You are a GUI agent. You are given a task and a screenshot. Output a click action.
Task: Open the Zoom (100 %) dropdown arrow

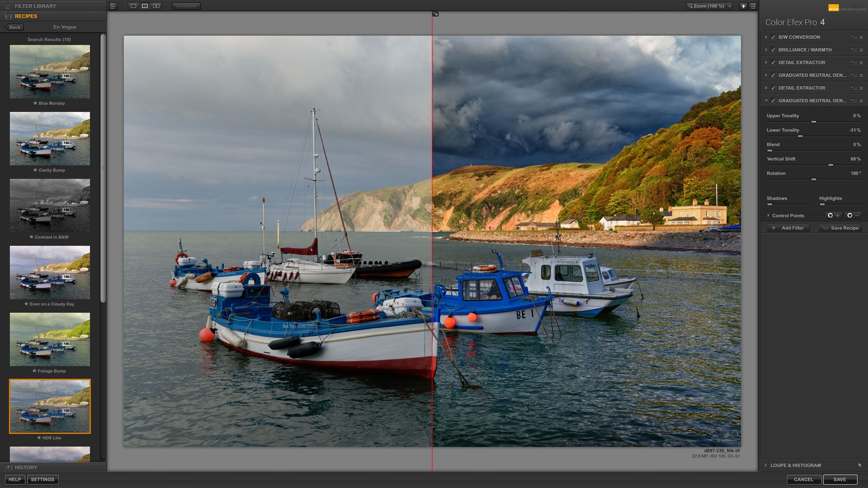[730, 6]
